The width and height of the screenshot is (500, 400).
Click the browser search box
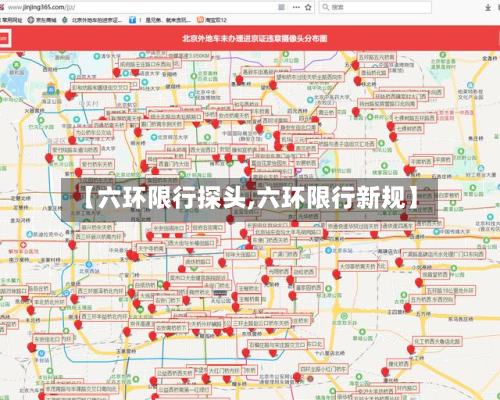pos(376,7)
